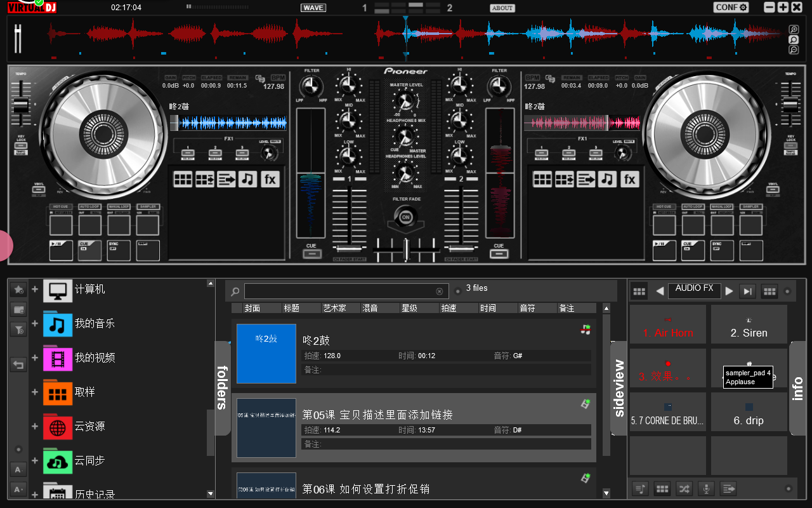Toggle headphone CUE for channel 2
This screenshot has width=812, height=508.
pyautogui.click(x=499, y=254)
